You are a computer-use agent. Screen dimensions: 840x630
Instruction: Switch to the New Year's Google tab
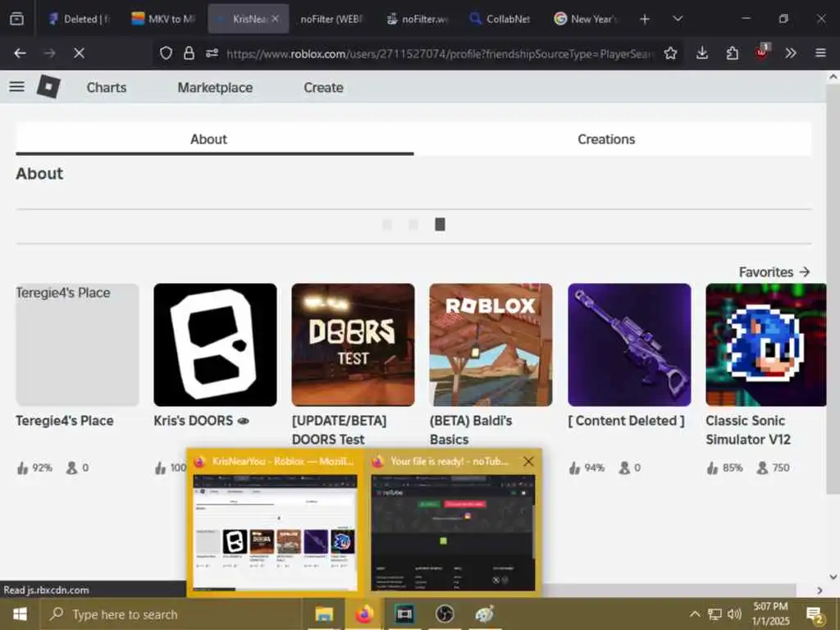tap(586, 19)
